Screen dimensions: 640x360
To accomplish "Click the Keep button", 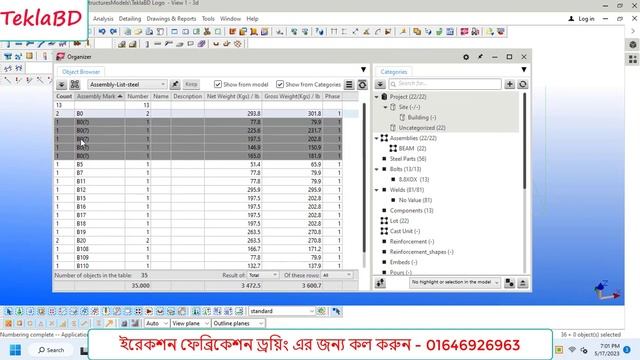I will click(x=191, y=84).
